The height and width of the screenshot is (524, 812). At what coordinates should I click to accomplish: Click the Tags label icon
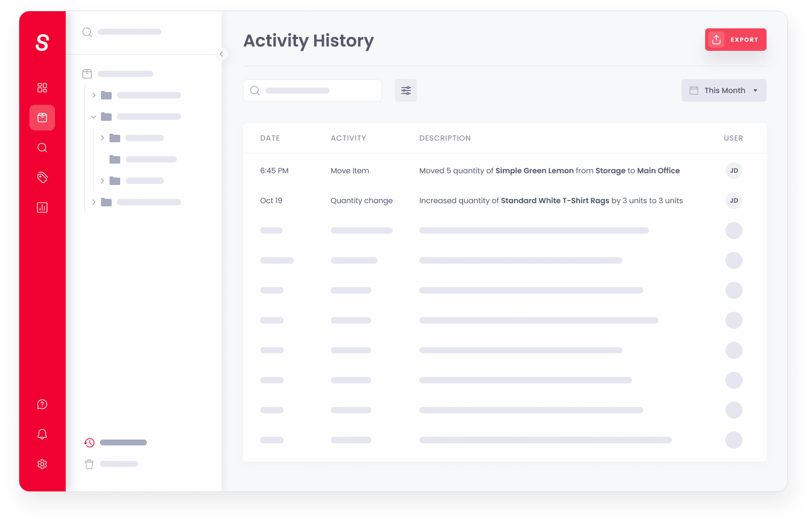pos(42,178)
